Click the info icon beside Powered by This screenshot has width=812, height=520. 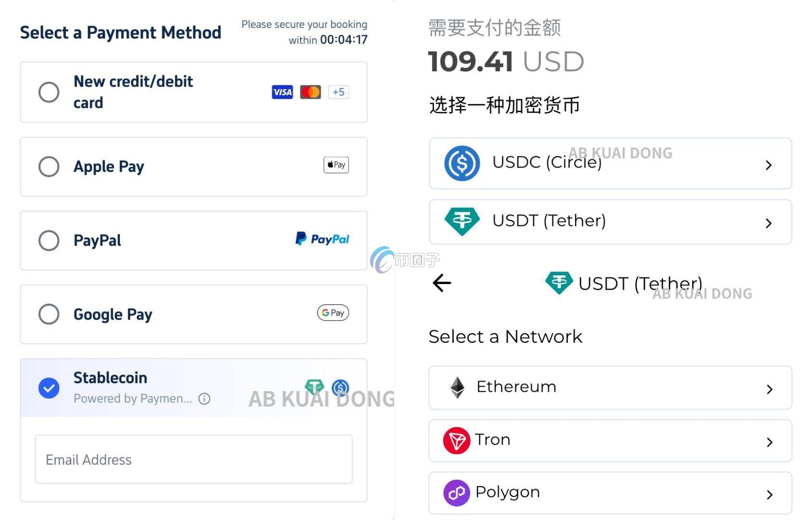click(x=204, y=399)
